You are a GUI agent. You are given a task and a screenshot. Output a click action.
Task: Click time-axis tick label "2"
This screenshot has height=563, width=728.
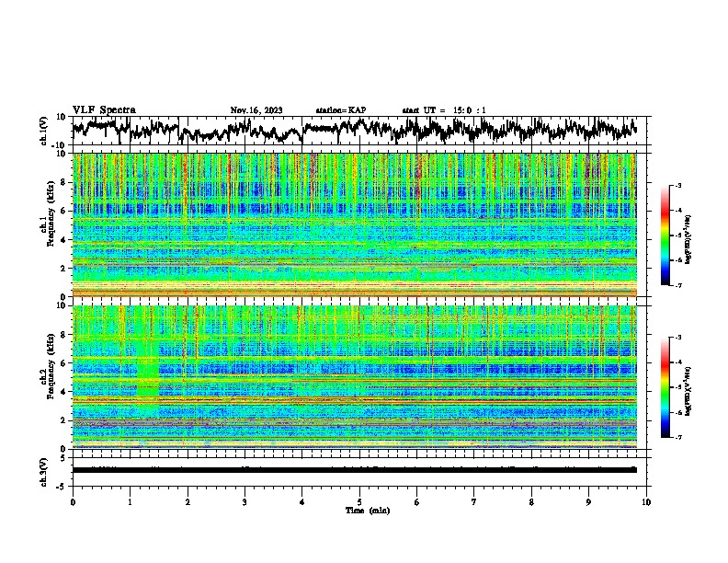(188, 502)
